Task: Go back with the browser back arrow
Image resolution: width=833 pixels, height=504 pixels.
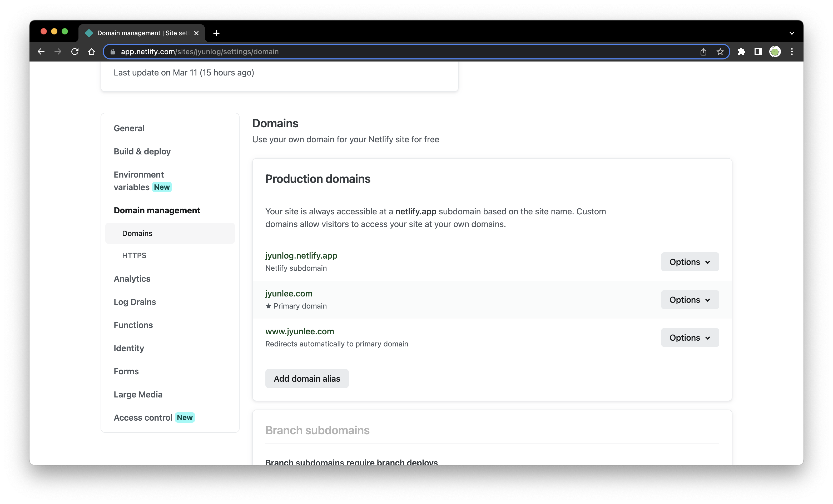Action: point(41,52)
